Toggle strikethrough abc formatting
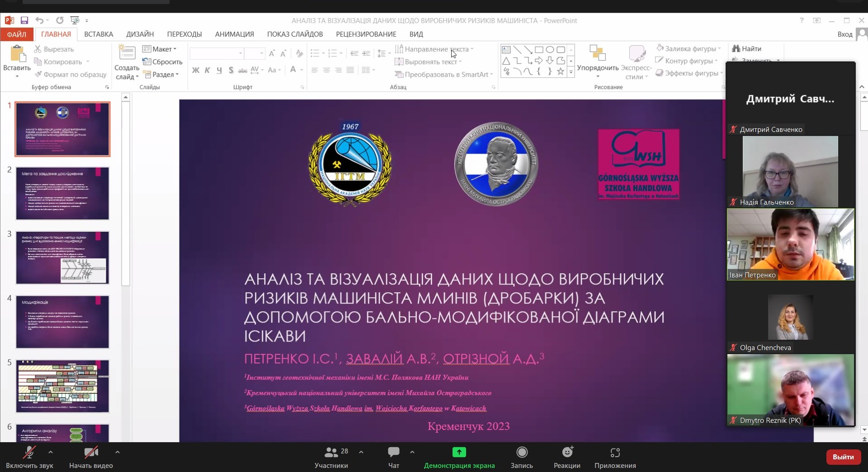868x472 pixels. [243, 70]
